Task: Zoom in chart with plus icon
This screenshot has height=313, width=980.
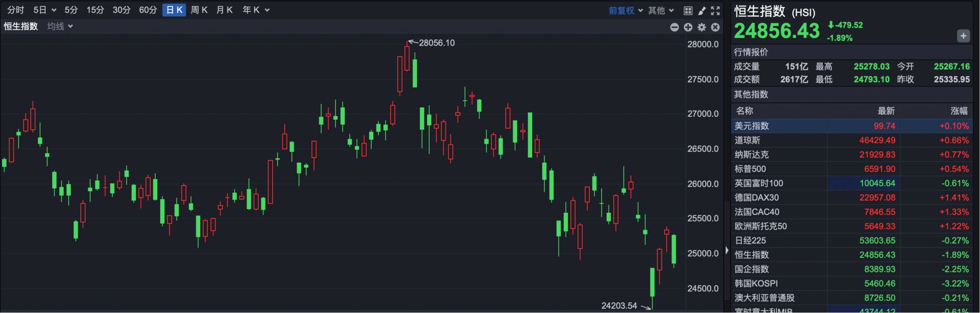Action: click(x=688, y=27)
